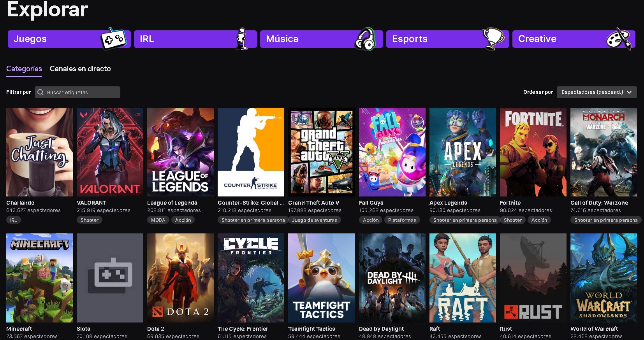The image size is (644, 340).
Task: Open the Grand Theft Auto V cover art
Action: [322, 152]
